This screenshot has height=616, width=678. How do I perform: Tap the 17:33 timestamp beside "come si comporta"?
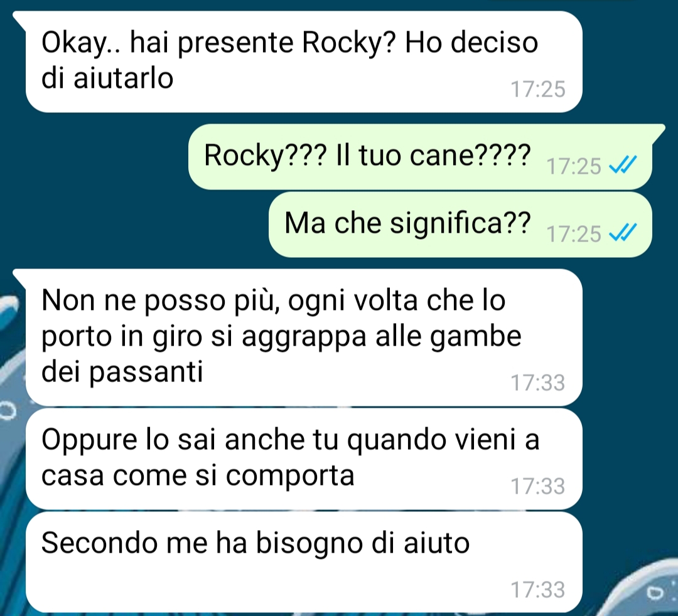538,486
